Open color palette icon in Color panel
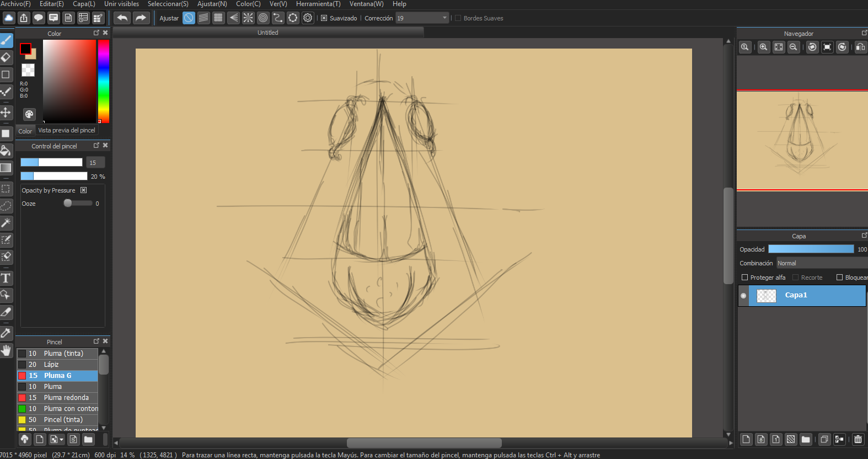 pyautogui.click(x=29, y=114)
